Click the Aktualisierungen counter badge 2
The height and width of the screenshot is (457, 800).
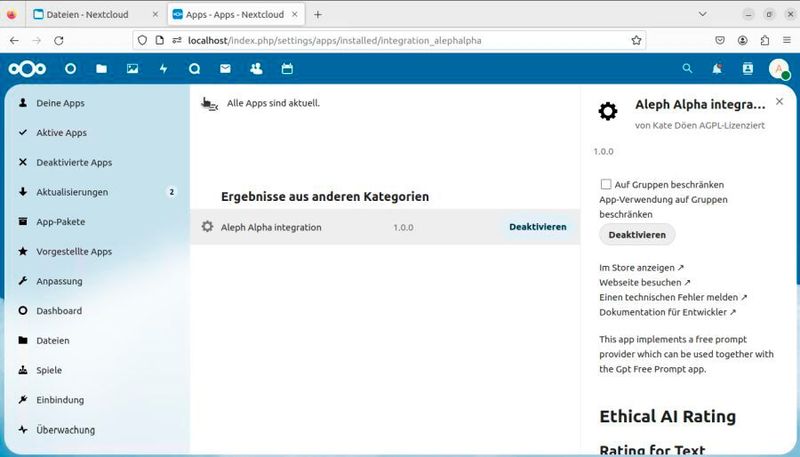coord(171,192)
